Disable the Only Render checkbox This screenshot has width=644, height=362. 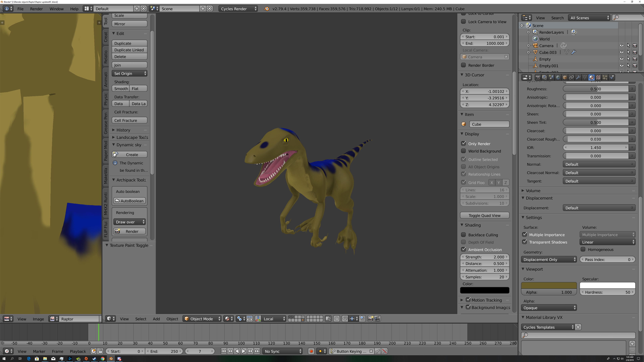[x=464, y=143]
